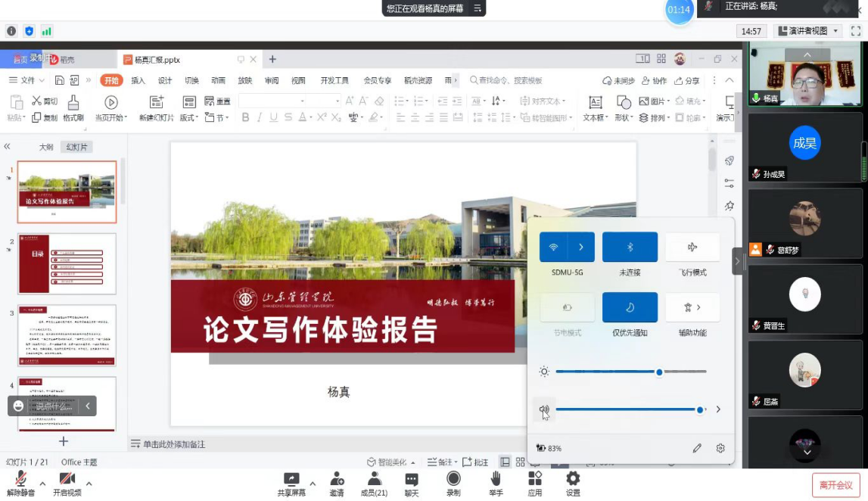Toggle Bluetooth tile in quick settings
The image size is (868, 501).
click(630, 247)
